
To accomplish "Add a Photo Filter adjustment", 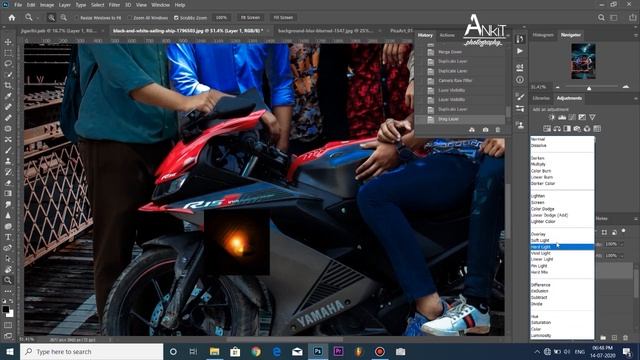I will tap(577, 129).
